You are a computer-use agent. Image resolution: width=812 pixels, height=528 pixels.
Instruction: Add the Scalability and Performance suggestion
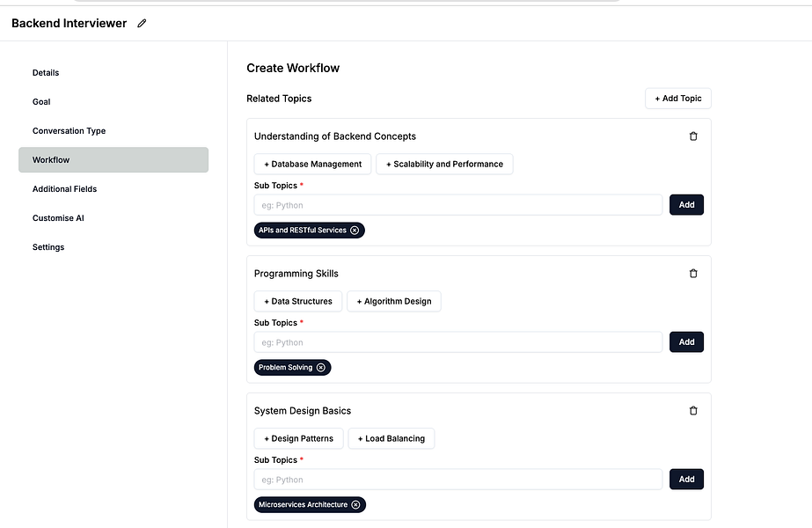tap(444, 165)
